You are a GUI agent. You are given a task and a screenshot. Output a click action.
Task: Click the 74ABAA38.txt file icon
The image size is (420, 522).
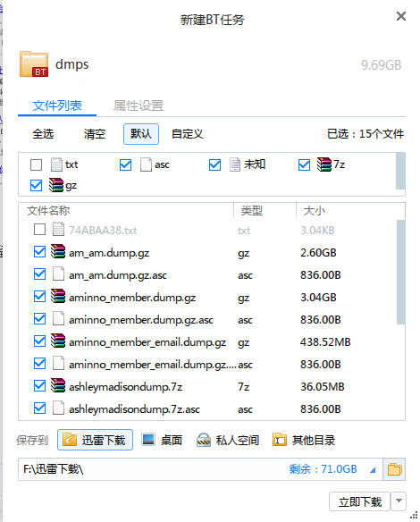[x=58, y=230]
